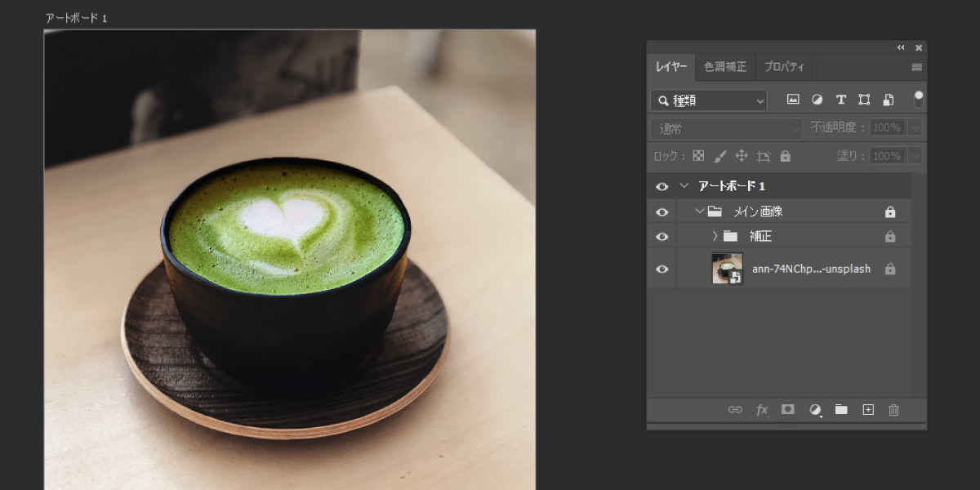Open the 不透明度 opacity slider dropdown
Viewport: 980px width, 490px height.
pyautogui.click(x=915, y=128)
